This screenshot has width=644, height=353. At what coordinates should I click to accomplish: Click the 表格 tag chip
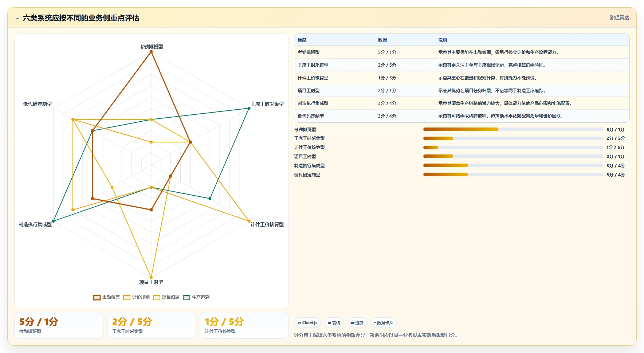(x=334, y=323)
